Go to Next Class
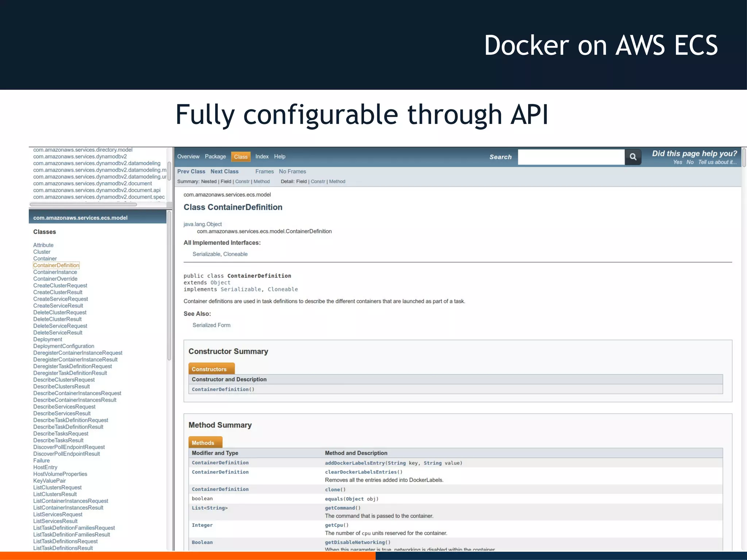 click(x=224, y=171)
